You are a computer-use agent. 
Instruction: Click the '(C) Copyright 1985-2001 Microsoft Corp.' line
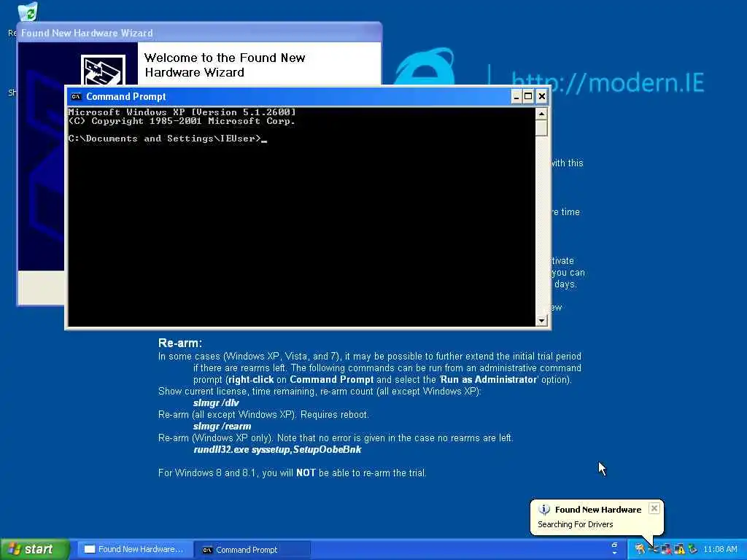182,121
